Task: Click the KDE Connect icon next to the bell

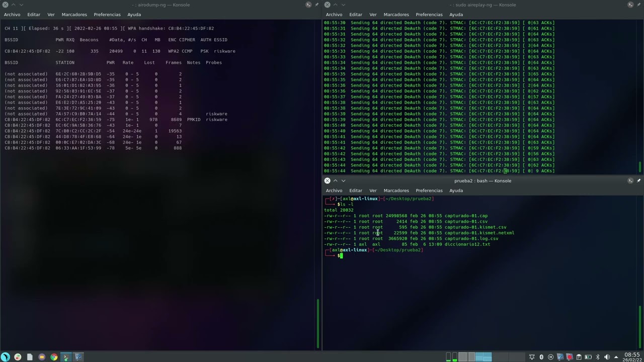Action: click(x=541, y=357)
